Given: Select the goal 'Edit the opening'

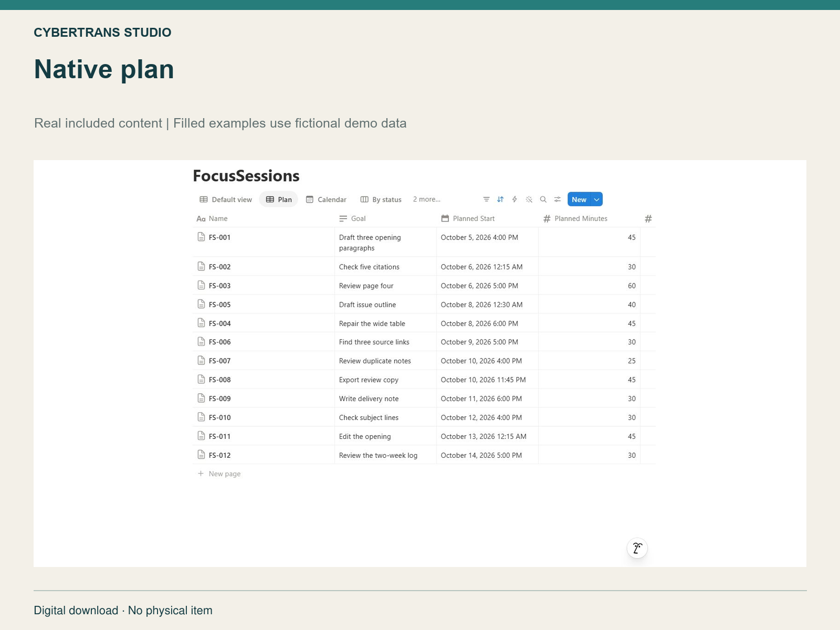Looking at the screenshot, I should (365, 436).
